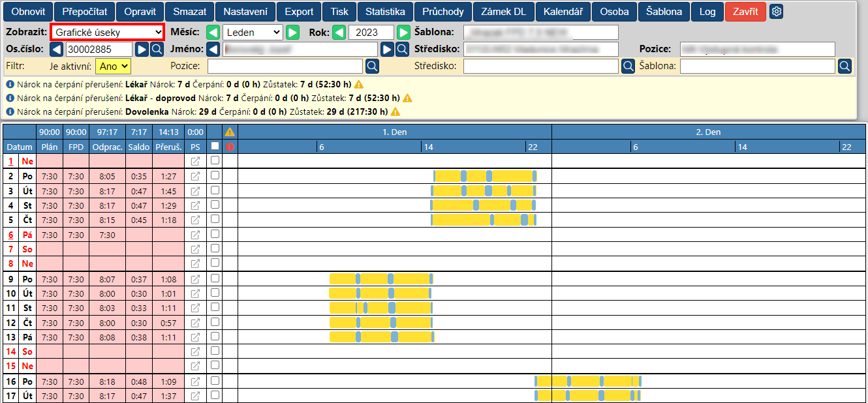The image size is (868, 403).
Task: Click the previous year green arrow
Action: (x=339, y=32)
